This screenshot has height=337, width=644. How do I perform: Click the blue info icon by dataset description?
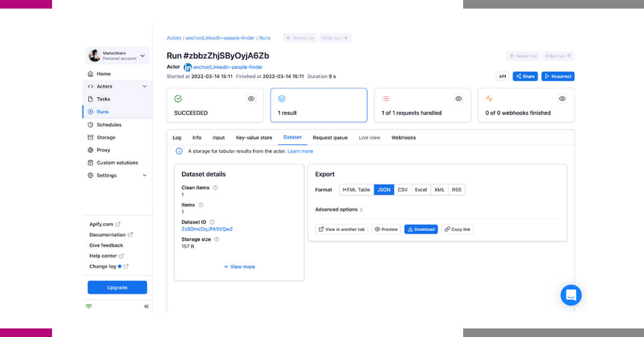pyautogui.click(x=179, y=151)
